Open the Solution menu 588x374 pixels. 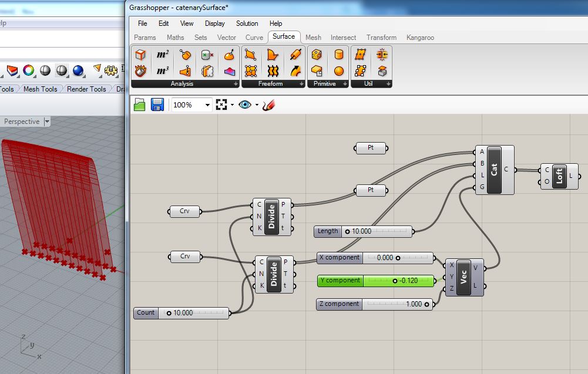pos(247,23)
